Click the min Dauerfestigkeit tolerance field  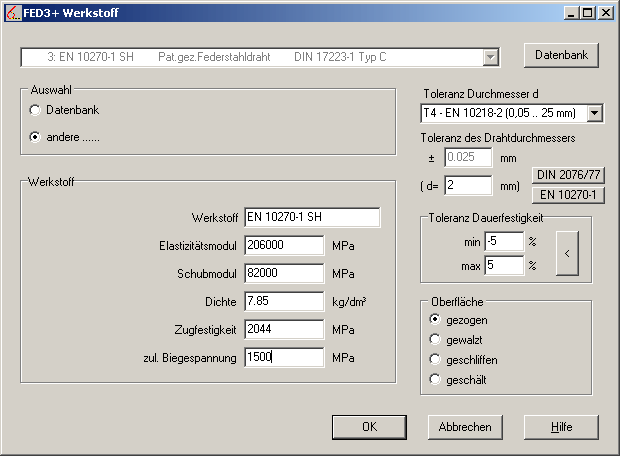504,241
